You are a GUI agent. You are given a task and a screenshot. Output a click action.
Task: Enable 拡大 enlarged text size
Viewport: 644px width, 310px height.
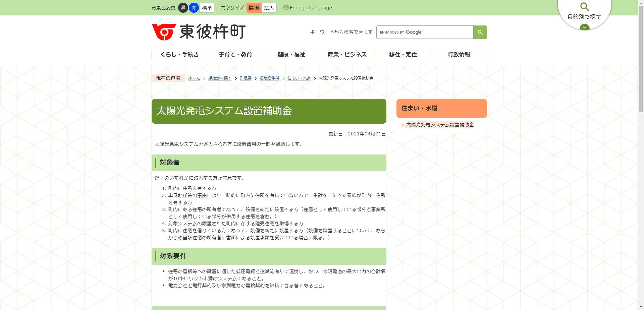(268, 7)
